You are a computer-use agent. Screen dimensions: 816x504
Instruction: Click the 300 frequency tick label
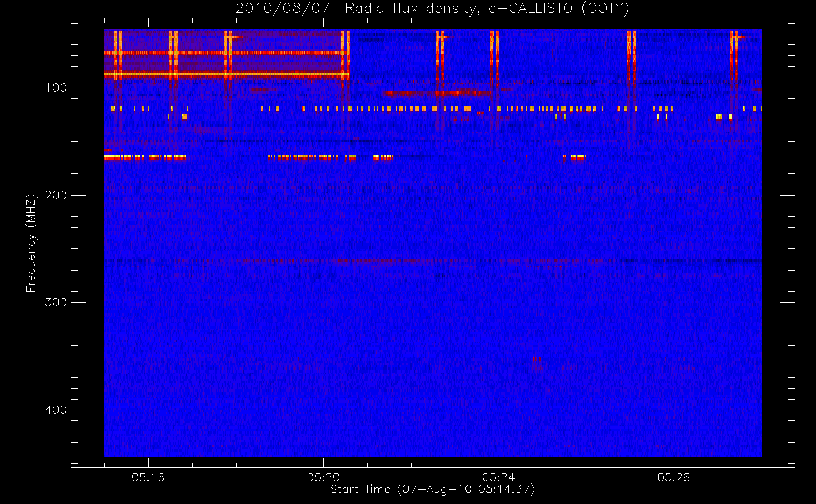point(56,302)
